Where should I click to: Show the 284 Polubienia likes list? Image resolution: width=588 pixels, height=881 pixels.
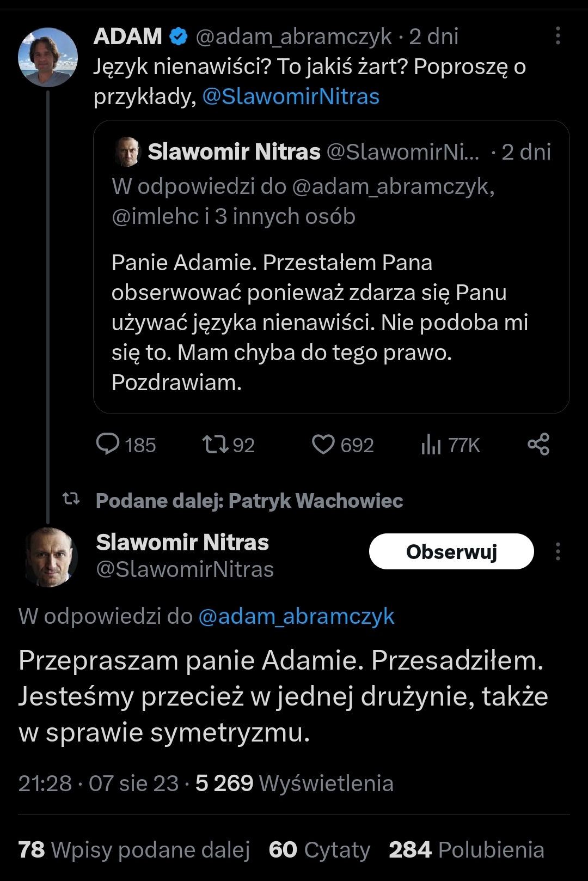coord(467,849)
